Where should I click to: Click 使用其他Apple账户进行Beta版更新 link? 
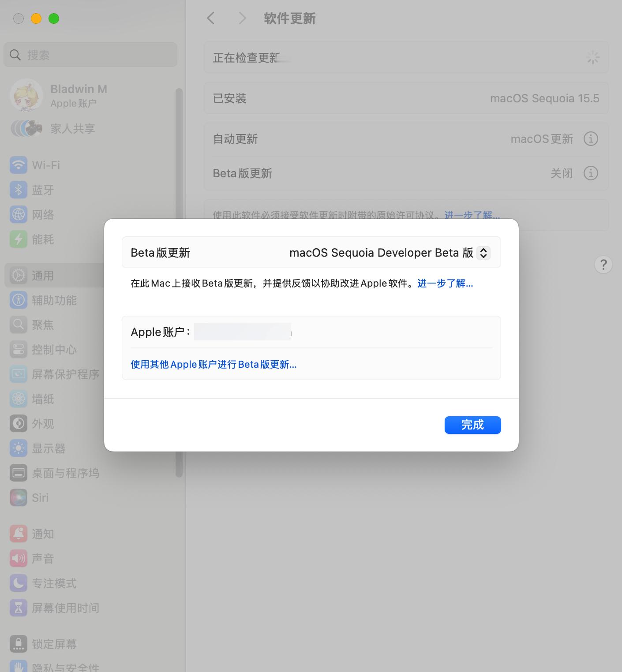(x=214, y=364)
